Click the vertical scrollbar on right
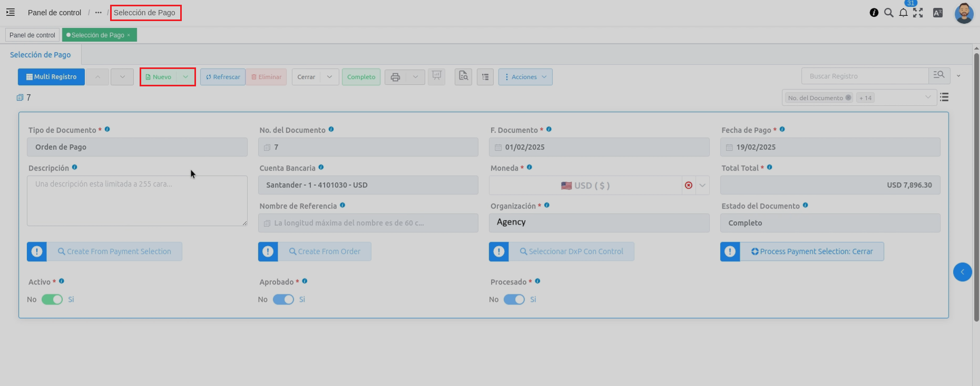 click(976, 184)
